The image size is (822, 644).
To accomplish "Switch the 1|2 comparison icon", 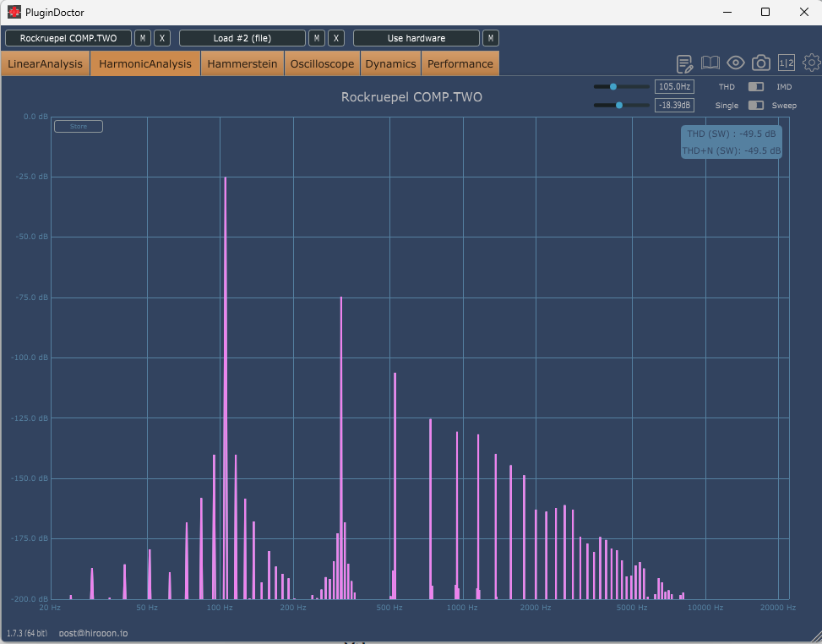I will [x=787, y=63].
